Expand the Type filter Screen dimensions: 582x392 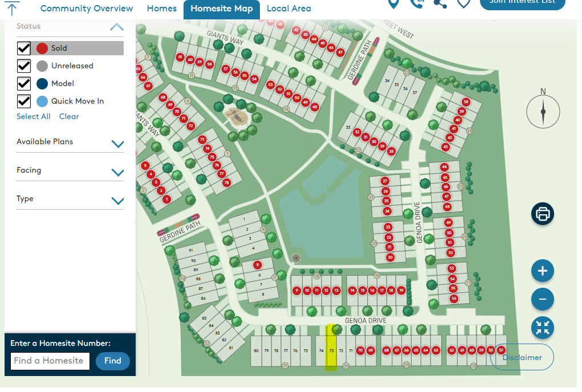click(117, 201)
